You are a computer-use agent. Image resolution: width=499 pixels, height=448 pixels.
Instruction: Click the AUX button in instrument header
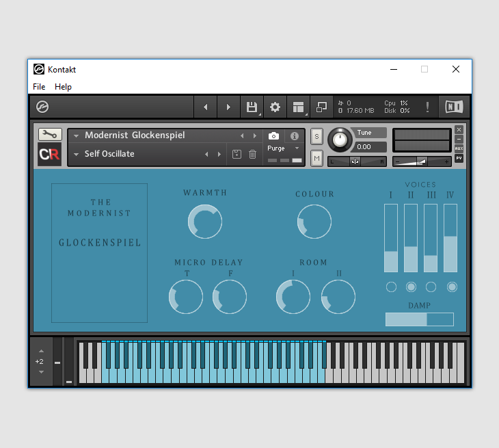click(x=459, y=148)
